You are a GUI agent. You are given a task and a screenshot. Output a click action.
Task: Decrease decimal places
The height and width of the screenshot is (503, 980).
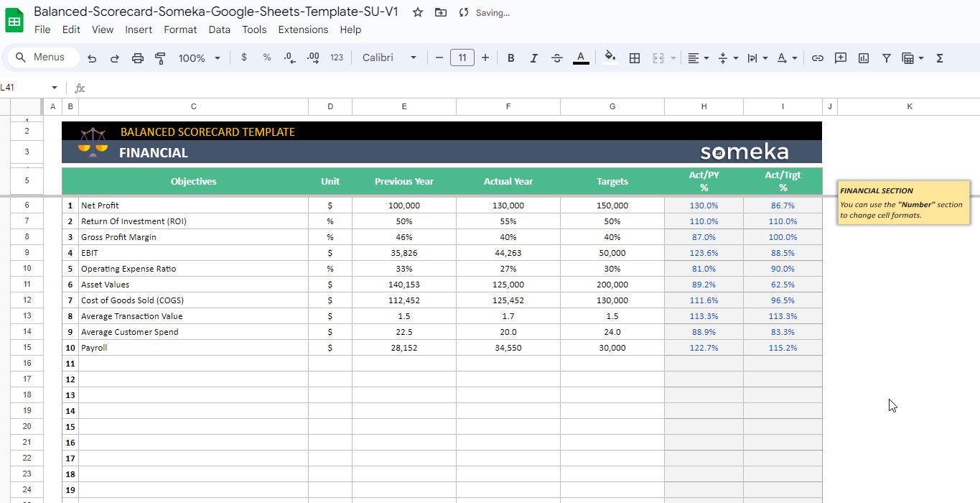(x=289, y=57)
